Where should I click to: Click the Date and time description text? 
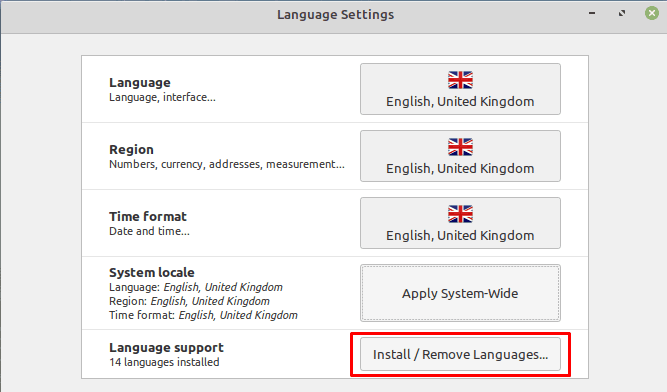click(149, 231)
